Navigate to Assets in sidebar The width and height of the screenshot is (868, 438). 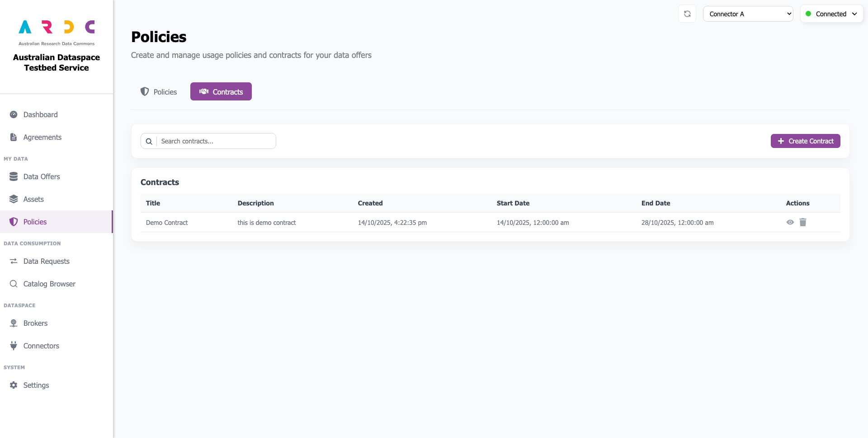pyautogui.click(x=57, y=199)
